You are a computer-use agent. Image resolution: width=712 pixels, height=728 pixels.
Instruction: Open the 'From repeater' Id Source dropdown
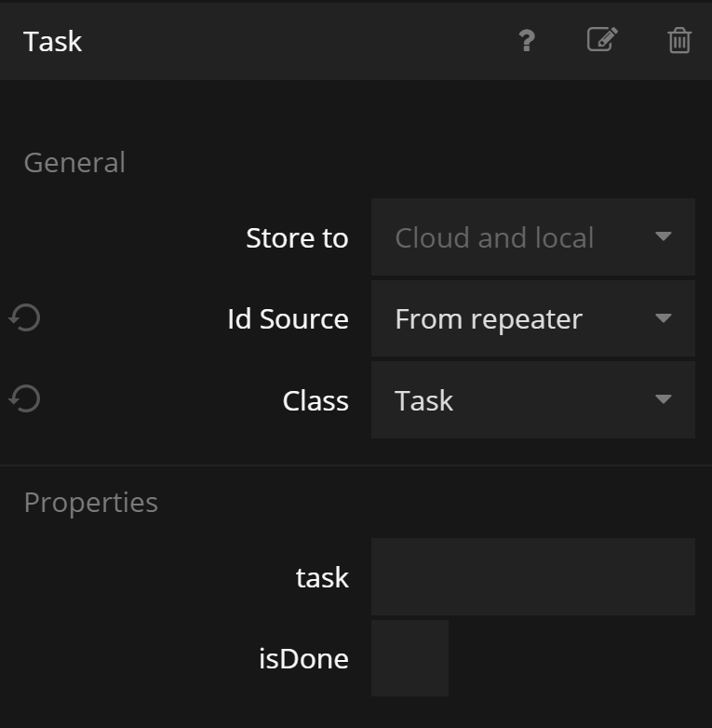point(532,318)
